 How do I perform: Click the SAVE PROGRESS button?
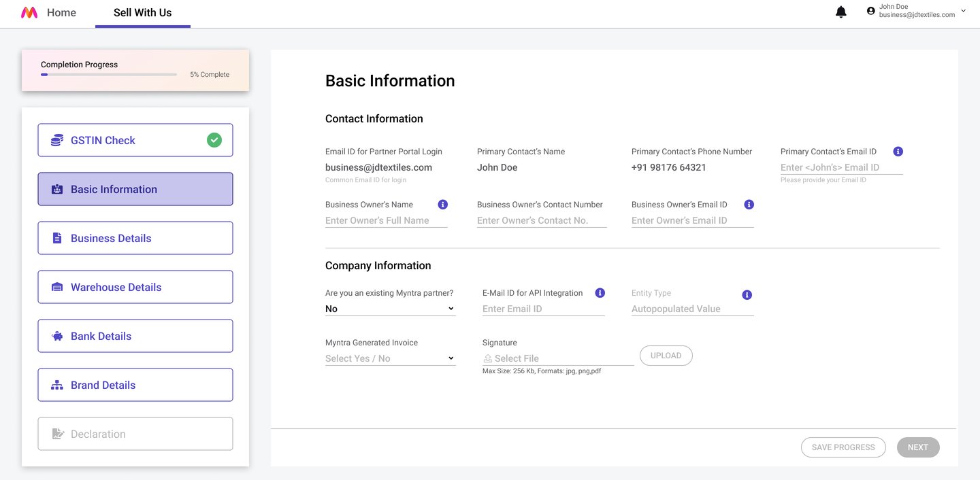[843, 447]
